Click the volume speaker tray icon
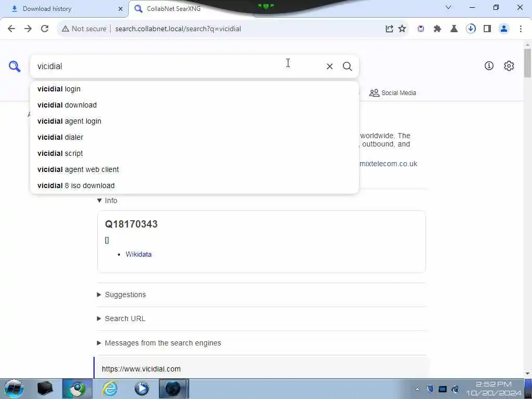Viewport: 532px width, 399px height. pyautogui.click(x=455, y=389)
